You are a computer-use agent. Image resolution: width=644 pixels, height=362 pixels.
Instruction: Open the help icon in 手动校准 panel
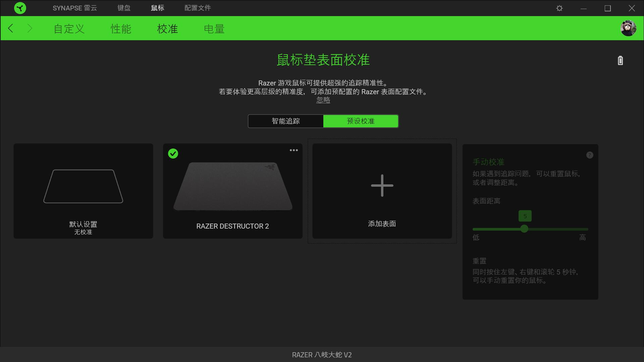[590, 155]
